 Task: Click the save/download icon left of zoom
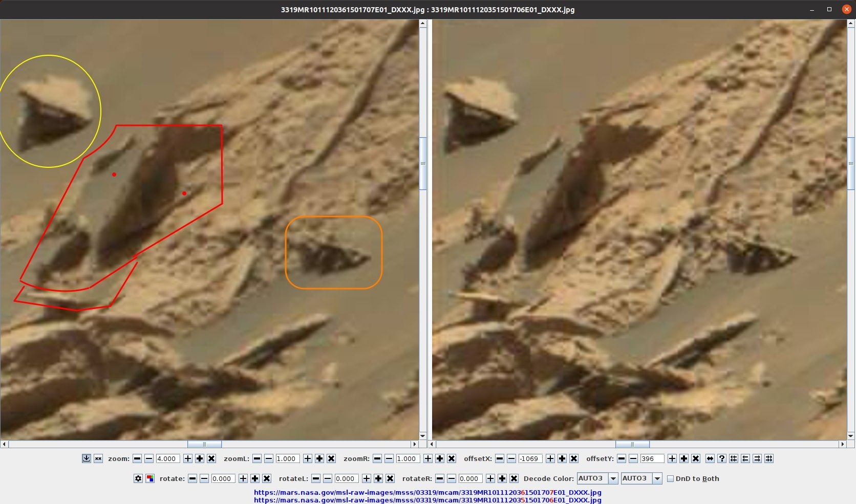87,458
